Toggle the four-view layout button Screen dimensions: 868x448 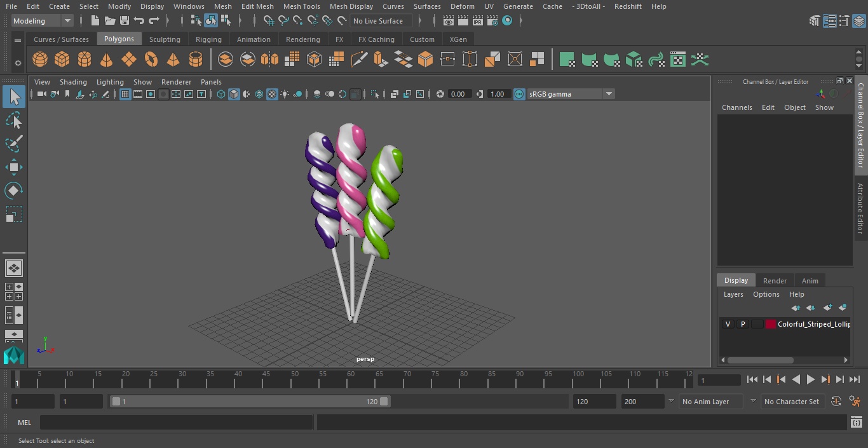point(13,292)
